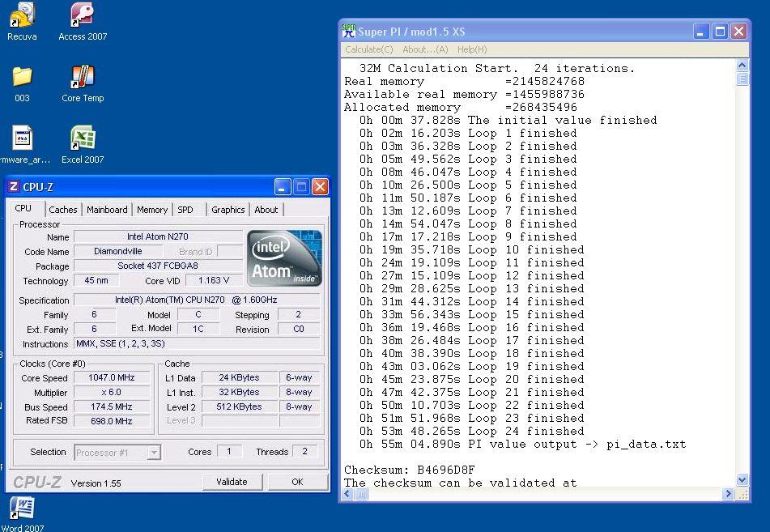Click the Cores count value 1
Image resolution: width=770 pixels, height=532 pixels.
[229, 452]
